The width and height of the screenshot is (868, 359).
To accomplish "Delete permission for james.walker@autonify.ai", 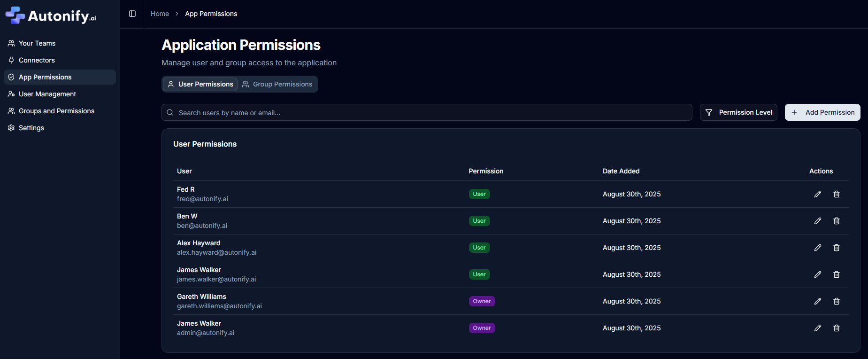I will pos(837,274).
